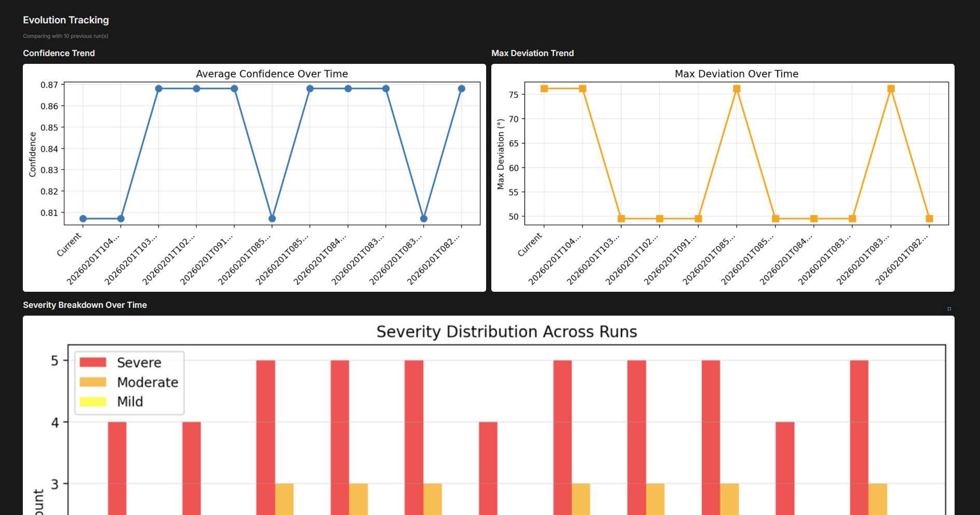The width and height of the screenshot is (980, 515).
Task: Click the 'Moderate' legend text
Action: coord(148,382)
